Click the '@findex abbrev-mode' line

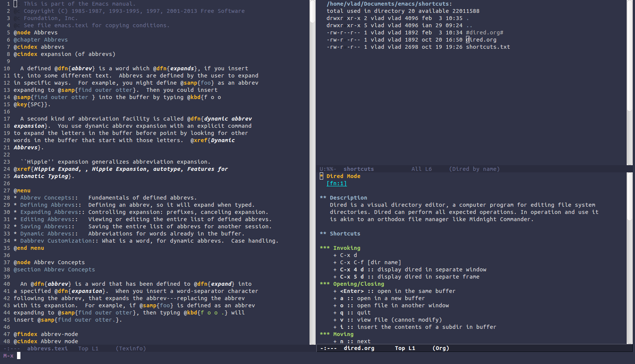46,334
